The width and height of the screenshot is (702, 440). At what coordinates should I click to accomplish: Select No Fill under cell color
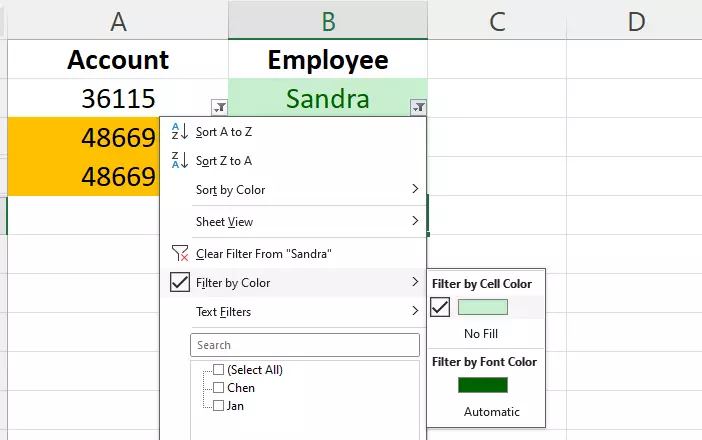coord(481,333)
